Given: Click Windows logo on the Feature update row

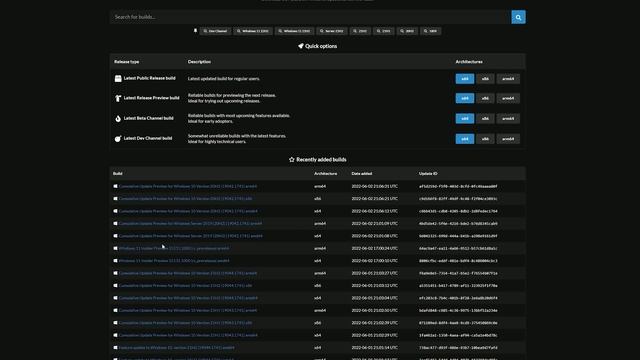Looking at the screenshot, I should tap(116, 348).
